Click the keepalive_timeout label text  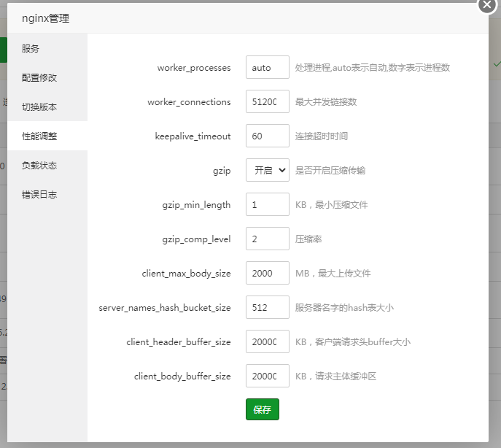coord(193,136)
